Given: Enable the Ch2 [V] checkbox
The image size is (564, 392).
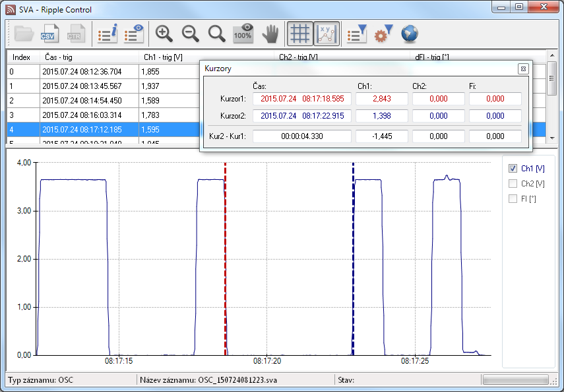Looking at the screenshot, I should point(513,184).
